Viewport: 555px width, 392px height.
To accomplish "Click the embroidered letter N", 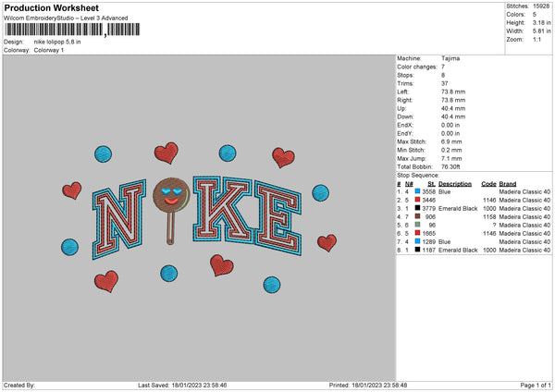I will point(119,219).
